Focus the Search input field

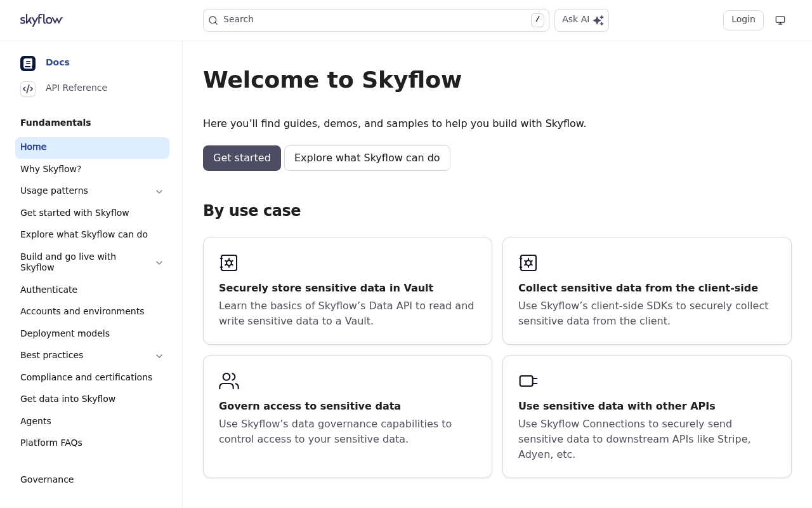coord(376,20)
